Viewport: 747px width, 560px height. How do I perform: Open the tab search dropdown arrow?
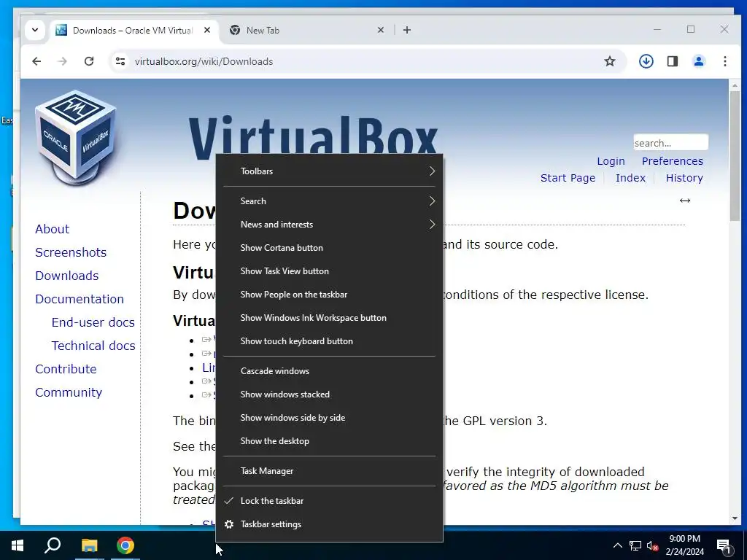[35, 30]
